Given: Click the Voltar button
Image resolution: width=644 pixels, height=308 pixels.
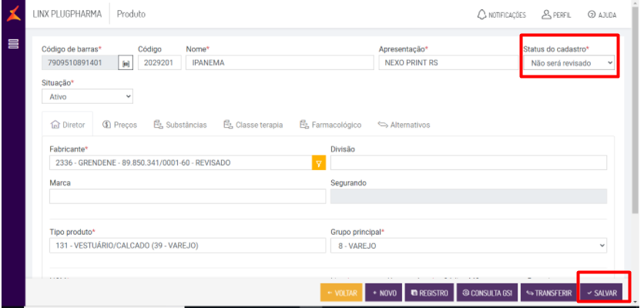Looking at the screenshot, I should (340, 293).
